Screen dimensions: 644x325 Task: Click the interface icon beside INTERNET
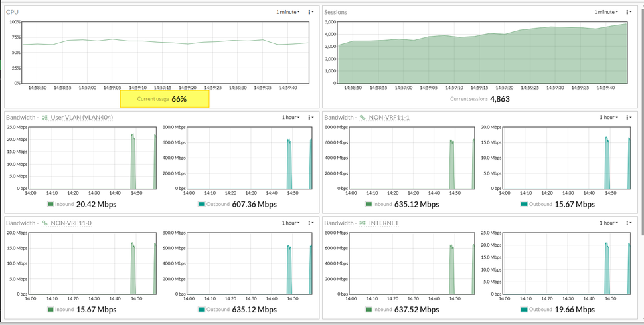(363, 223)
